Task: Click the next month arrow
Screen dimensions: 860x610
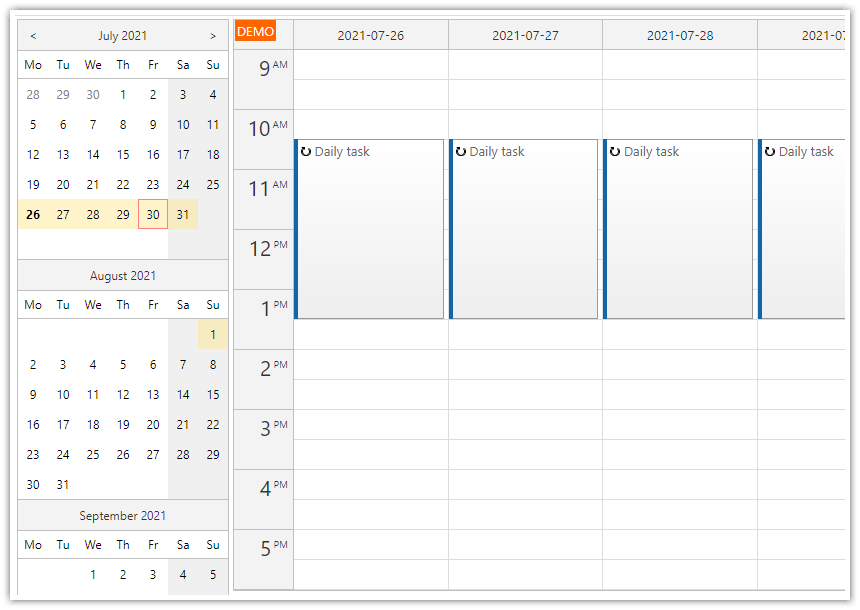Action: [213, 36]
